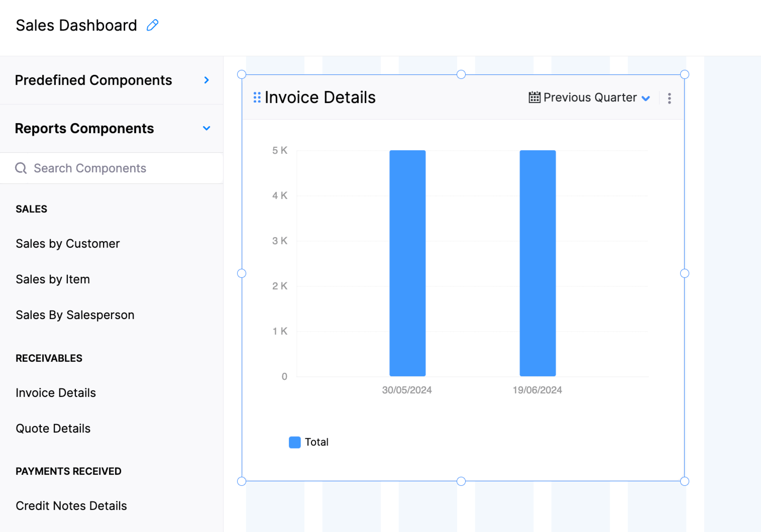Click the blue Total legend color swatch

295,442
